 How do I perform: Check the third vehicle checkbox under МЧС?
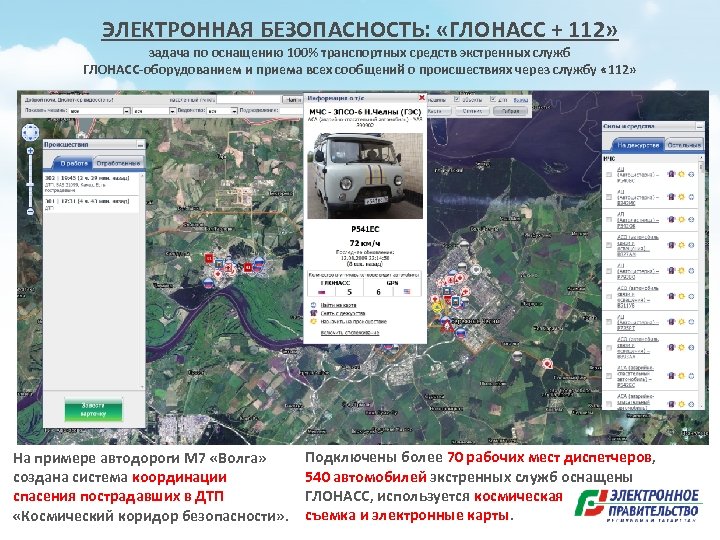(609, 220)
